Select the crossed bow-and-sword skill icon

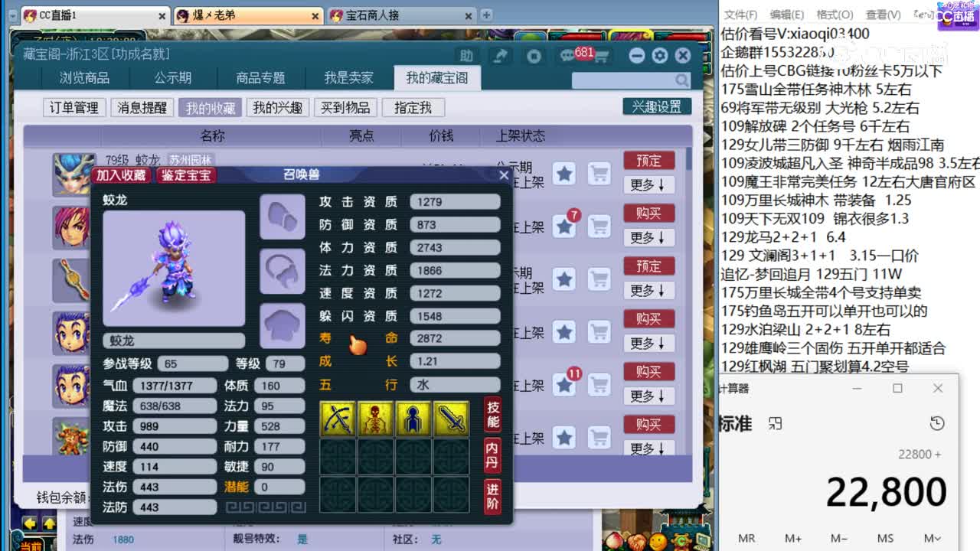point(338,419)
